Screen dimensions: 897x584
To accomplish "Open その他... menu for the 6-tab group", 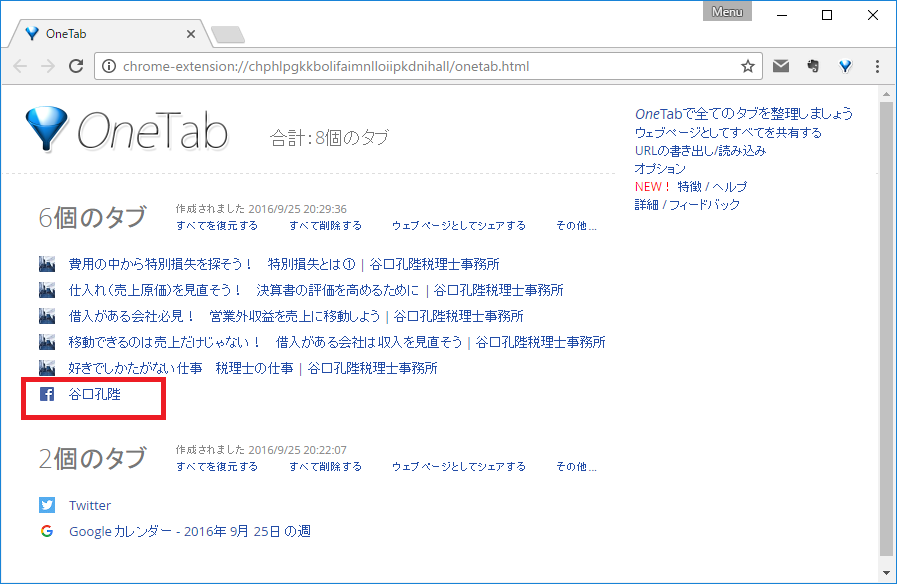I will click(576, 226).
